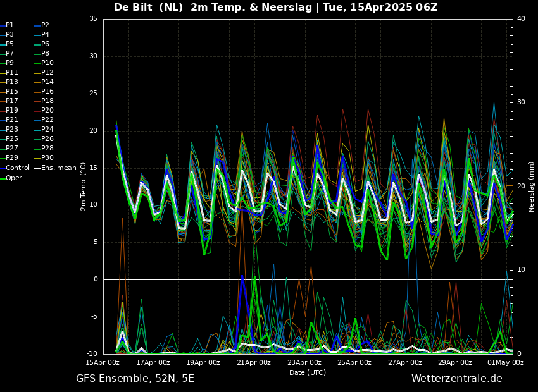
Task: Select the P10 legend label
Action: point(47,63)
